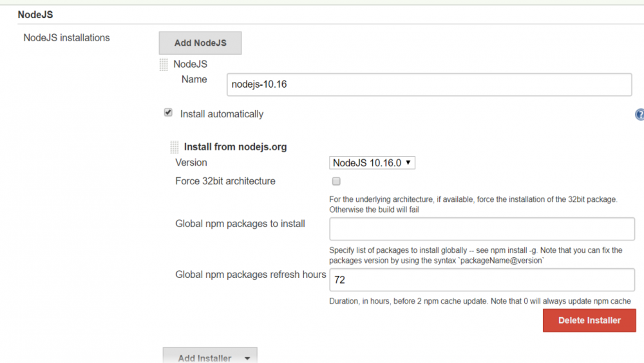Open the NodeJS 10.16.0 version dropdown

pos(372,162)
